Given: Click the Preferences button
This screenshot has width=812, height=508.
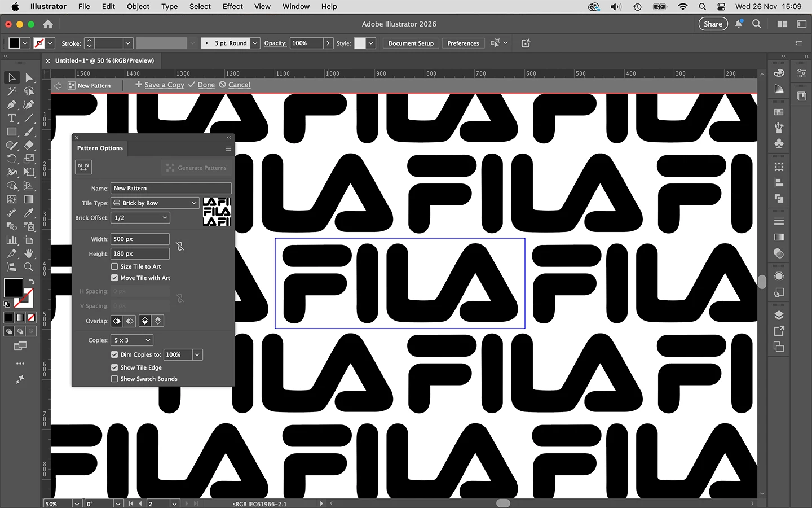Looking at the screenshot, I should (x=463, y=43).
